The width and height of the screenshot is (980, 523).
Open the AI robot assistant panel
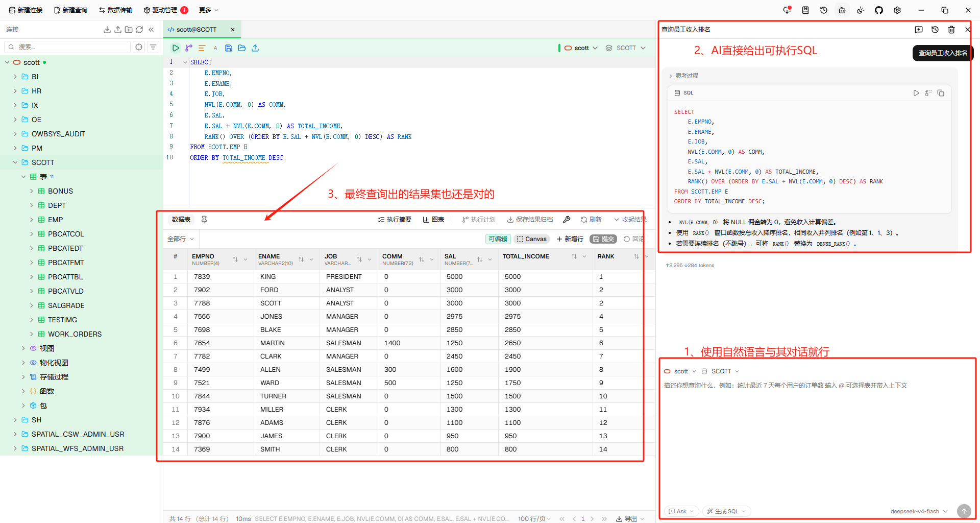click(842, 10)
